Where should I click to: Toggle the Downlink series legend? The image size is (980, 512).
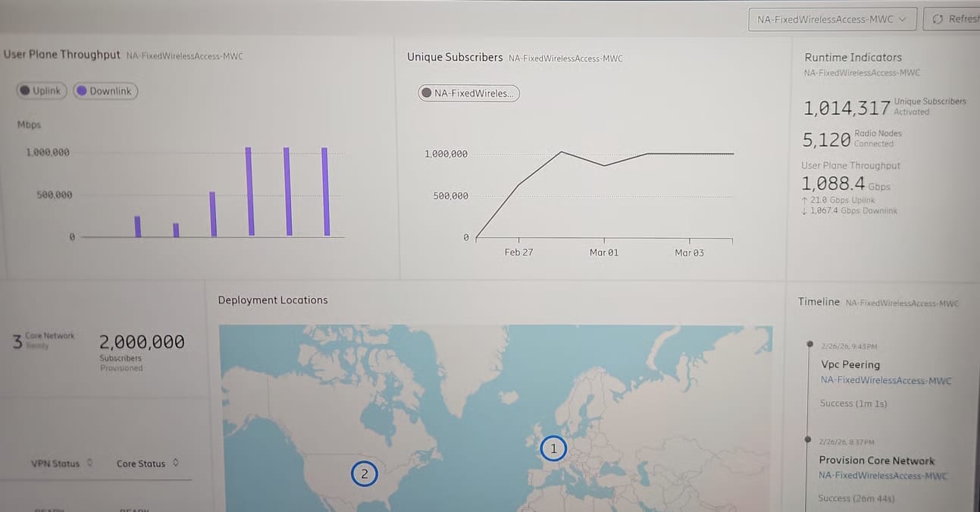pos(105,91)
